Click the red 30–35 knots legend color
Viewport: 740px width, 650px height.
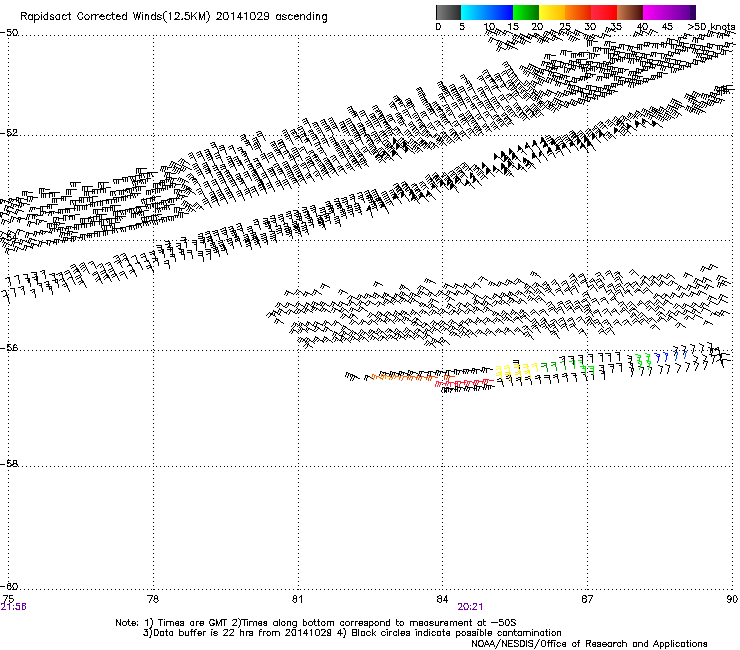pos(604,12)
